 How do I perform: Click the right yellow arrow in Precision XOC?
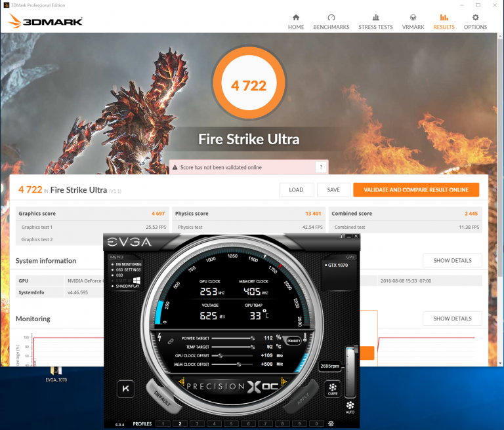click(283, 381)
